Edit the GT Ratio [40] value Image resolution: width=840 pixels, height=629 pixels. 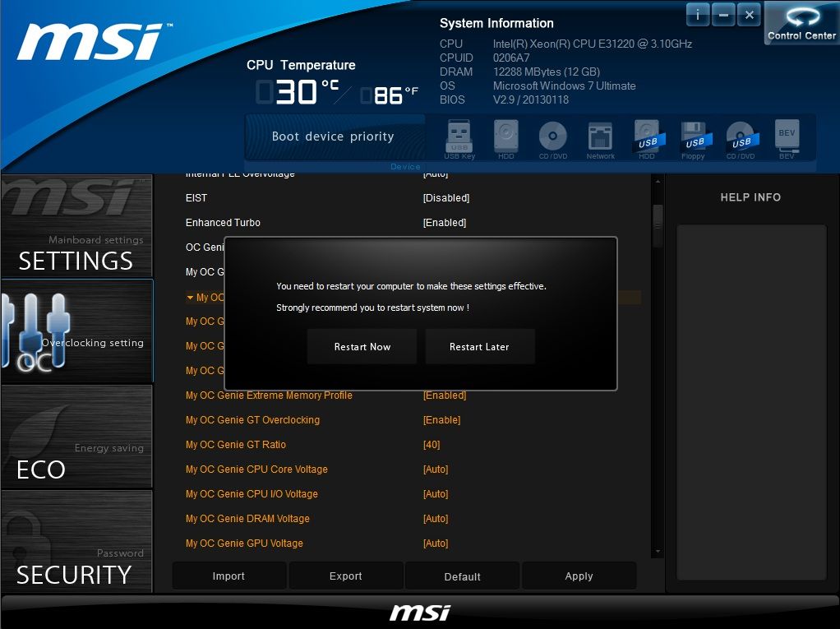pos(432,444)
